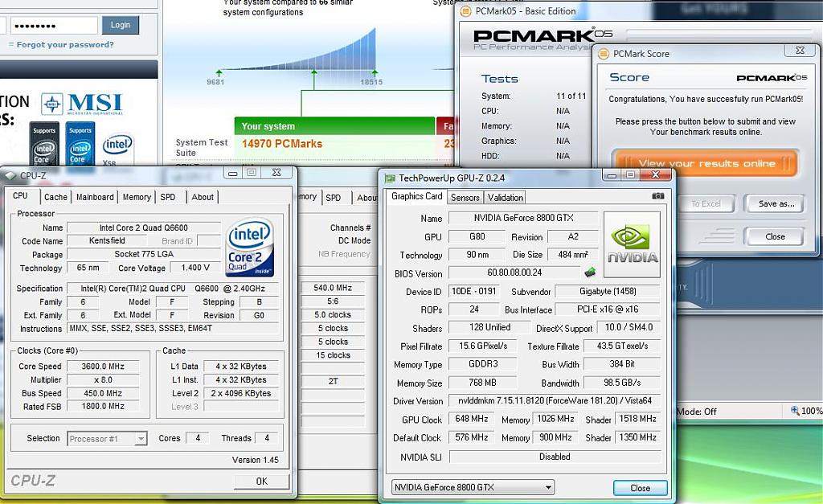The height and width of the screenshot is (504, 823).
Task: Click the Level 2 cache value 2 x 4096 KBytes
Action: pos(241,393)
